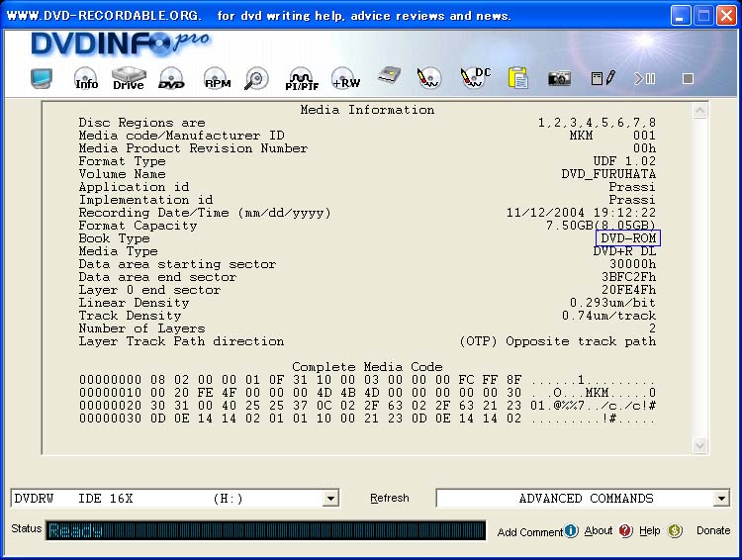Click the DVDINFOpro logo

(x=121, y=44)
